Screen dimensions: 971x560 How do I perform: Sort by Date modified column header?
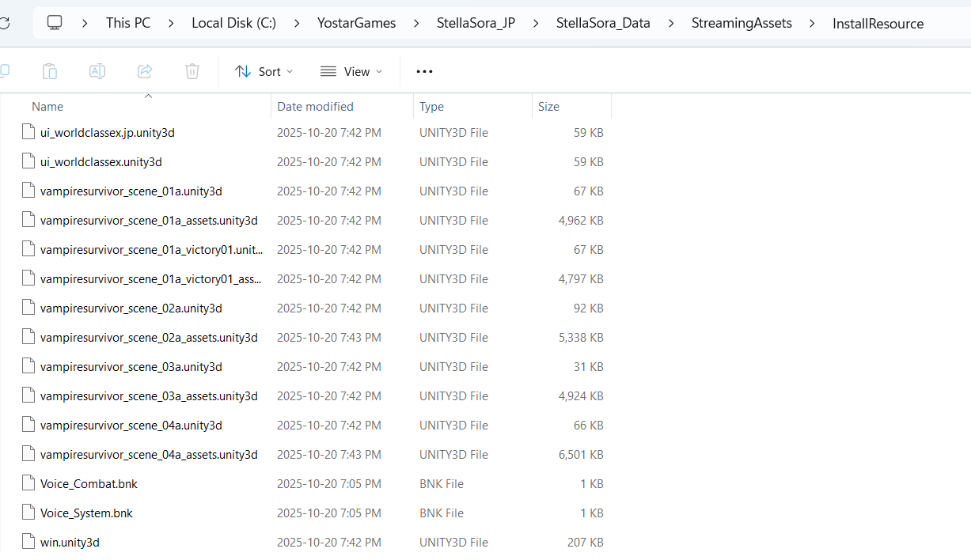pyautogui.click(x=315, y=106)
